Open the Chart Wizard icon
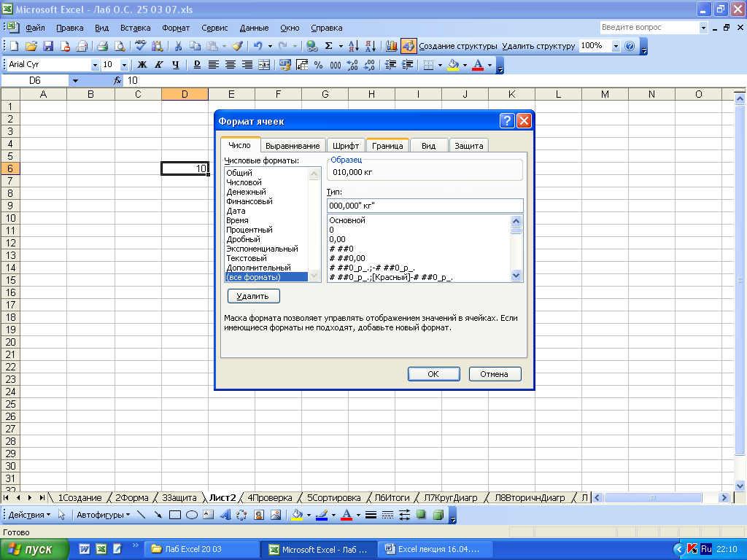747x560 pixels. point(392,46)
